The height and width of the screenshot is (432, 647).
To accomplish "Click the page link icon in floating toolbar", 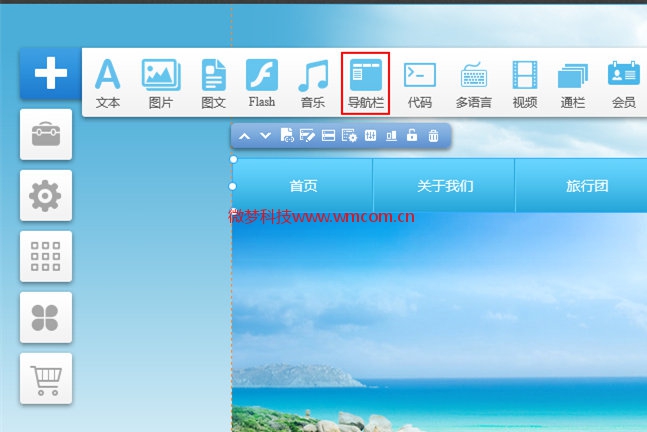I will [x=287, y=135].
